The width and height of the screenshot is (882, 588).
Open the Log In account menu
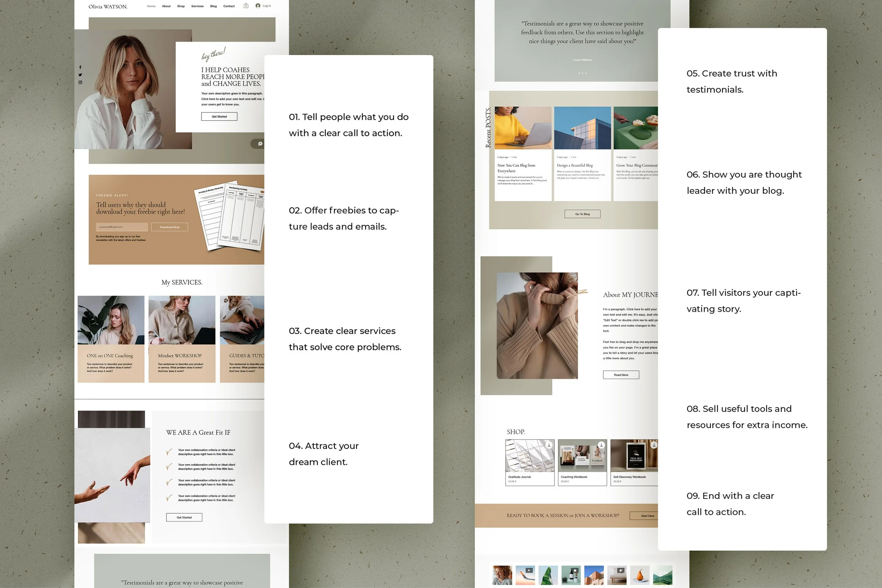(263, 6)
